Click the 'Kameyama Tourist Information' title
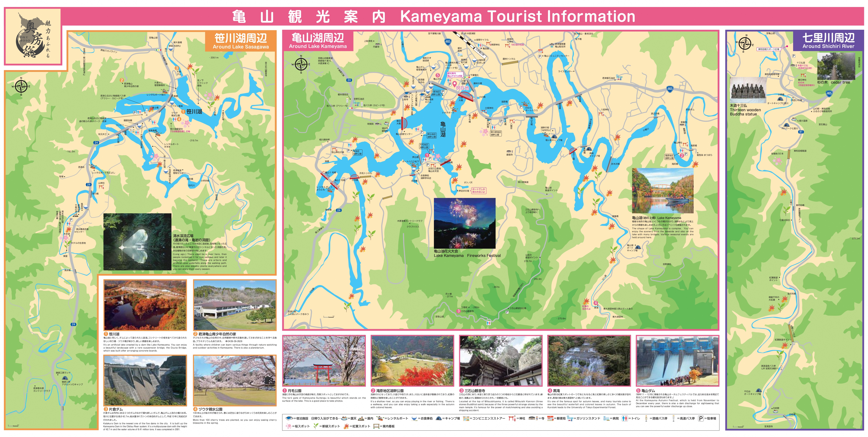868x437 pixels. (518, 16)
